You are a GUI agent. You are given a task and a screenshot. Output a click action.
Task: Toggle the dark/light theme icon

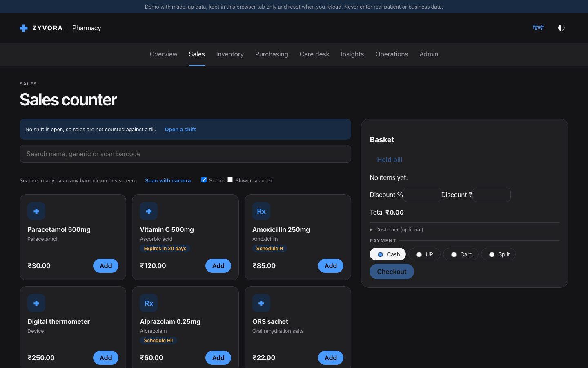point(561,28)
